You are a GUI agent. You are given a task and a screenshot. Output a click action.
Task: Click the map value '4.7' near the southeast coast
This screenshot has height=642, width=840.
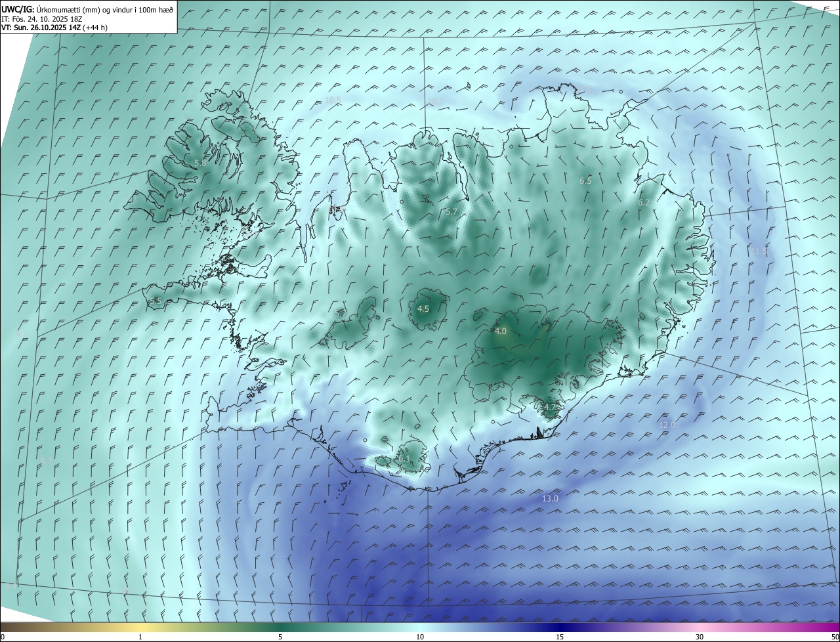click(x=550, y=408)
